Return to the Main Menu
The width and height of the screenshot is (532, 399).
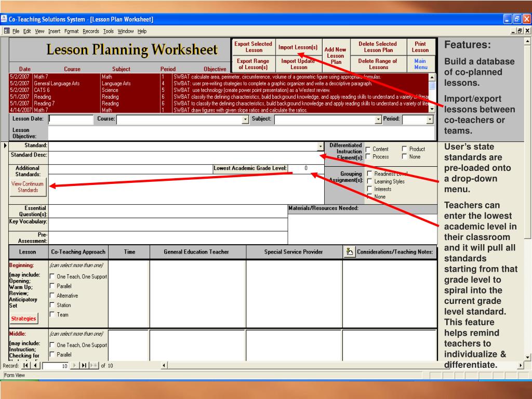tap(420, 64)
